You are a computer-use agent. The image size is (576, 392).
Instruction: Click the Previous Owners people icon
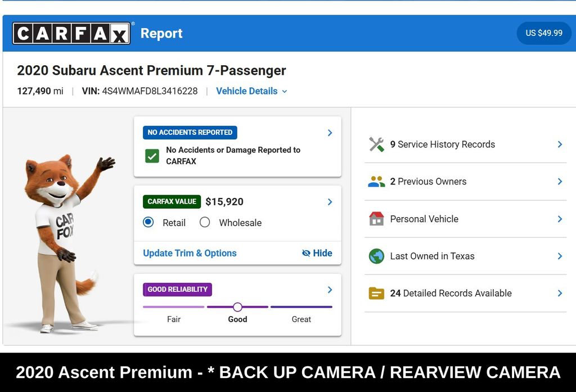click(x=376, y=182)
